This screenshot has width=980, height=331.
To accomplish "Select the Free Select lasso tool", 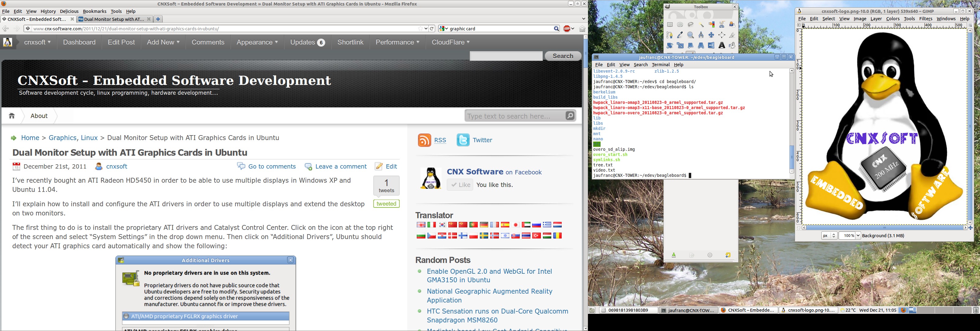I will pyautogui.click(x=691, y=25).
